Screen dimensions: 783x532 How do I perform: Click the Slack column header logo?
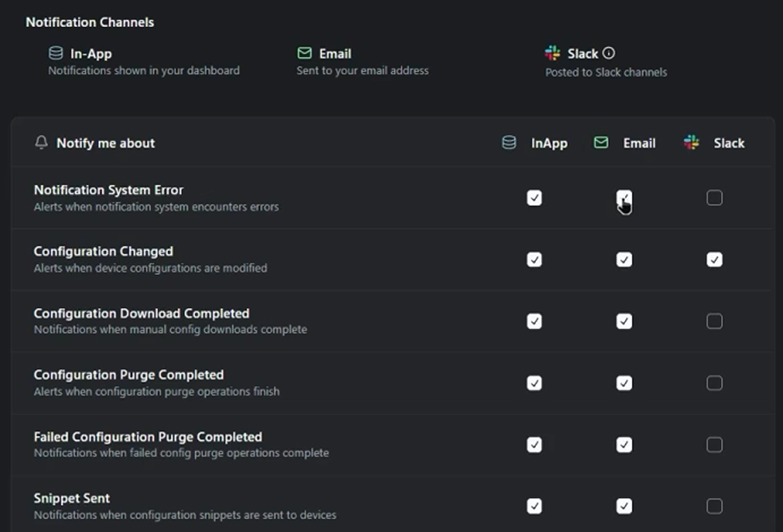692,143
